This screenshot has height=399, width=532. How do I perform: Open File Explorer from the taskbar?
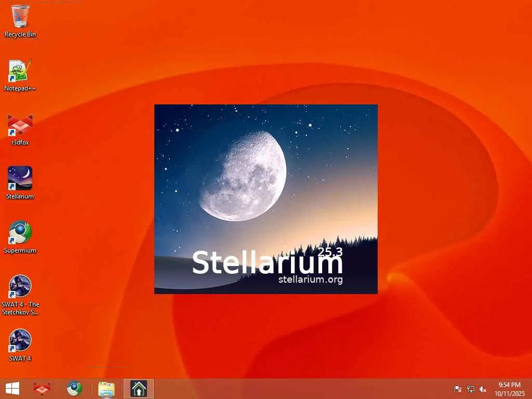click(106, 389)
